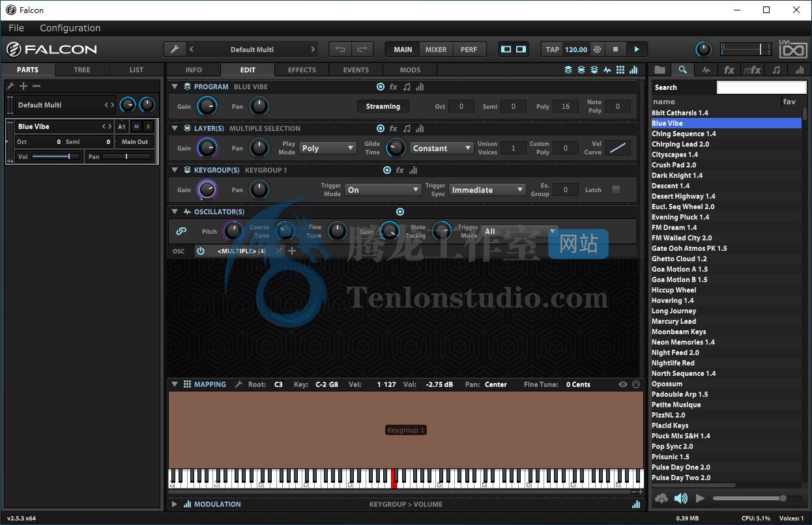Click the undo arrow in the top toolbar
This screenshot has width=812, height=525.
point(340,50)
